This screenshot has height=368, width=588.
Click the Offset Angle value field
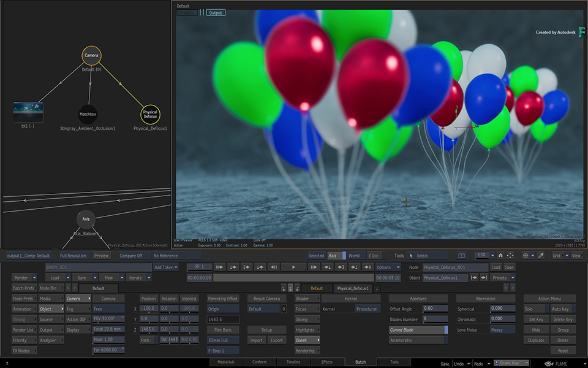435,309
